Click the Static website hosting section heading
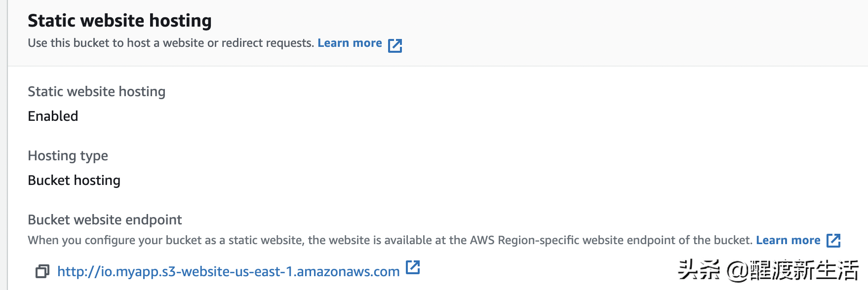The image size is (868, 290). pos(119,20)
